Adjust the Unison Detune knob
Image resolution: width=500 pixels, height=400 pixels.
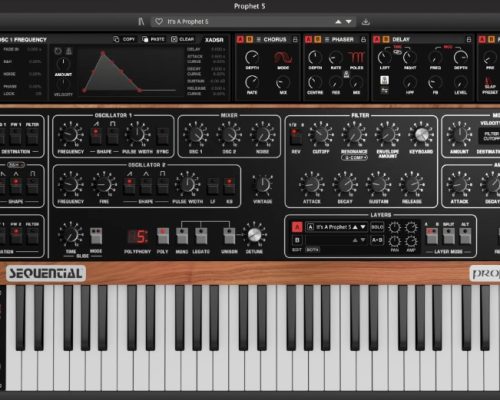pyautogui.click(x=254, y=235)
